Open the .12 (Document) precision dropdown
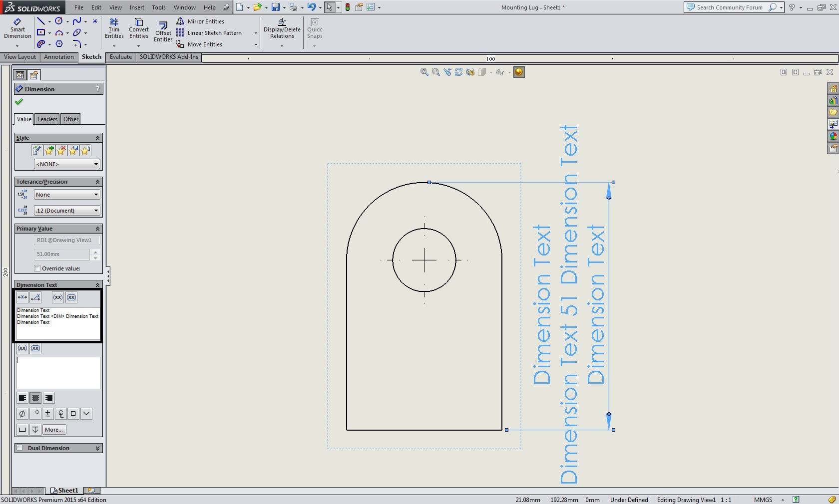The image size is (839, 504). pos(67,211)
